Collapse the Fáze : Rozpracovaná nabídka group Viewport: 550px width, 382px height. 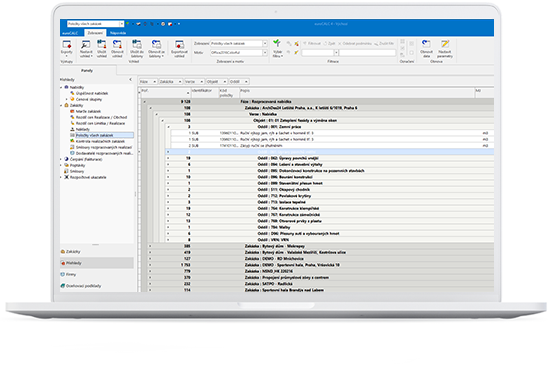pos(144,102)
